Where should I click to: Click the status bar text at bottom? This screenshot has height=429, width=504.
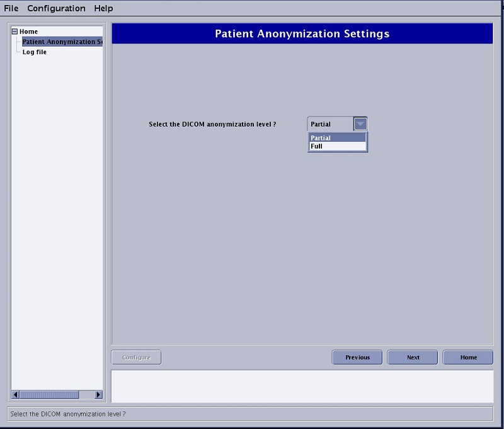pos(68,414)
